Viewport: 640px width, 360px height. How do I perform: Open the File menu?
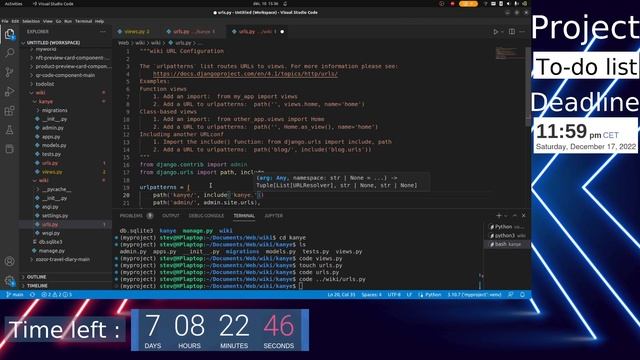[x=5, y=21]
